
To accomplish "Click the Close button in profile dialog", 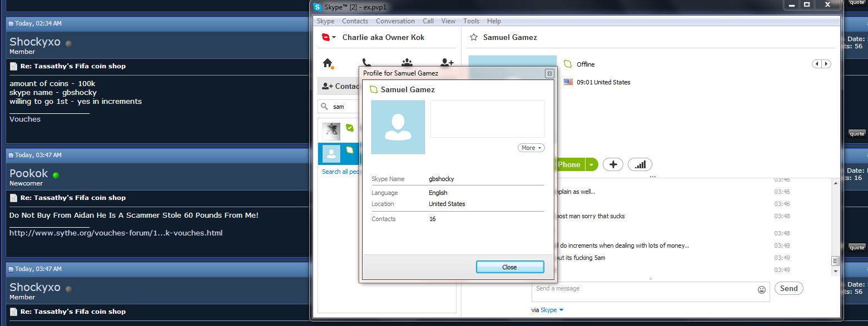I will (x=509, y=267).
